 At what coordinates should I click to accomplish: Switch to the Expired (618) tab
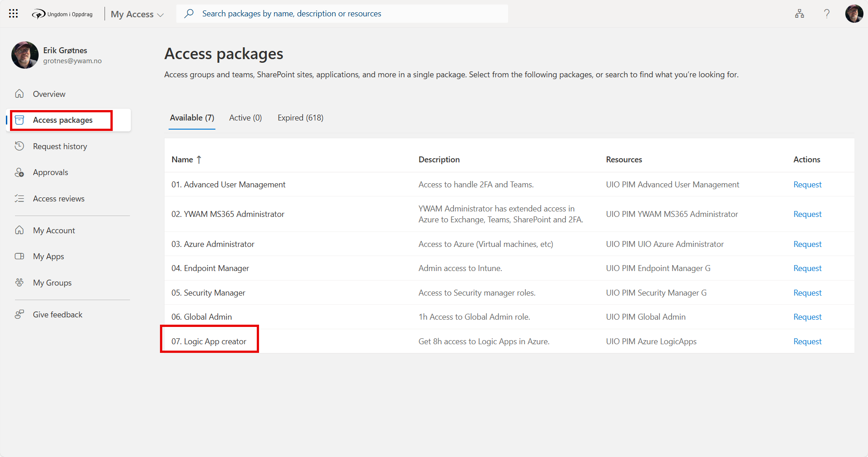click(300, 118)
